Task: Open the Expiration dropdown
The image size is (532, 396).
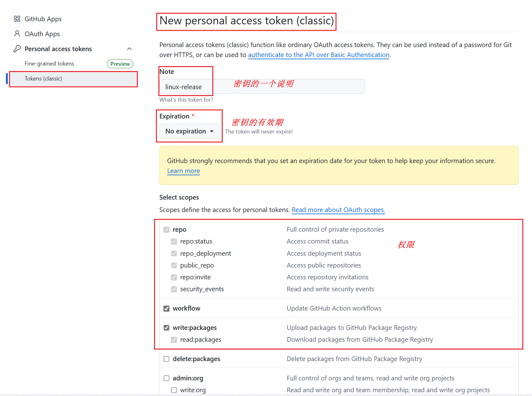Action: 189,131
